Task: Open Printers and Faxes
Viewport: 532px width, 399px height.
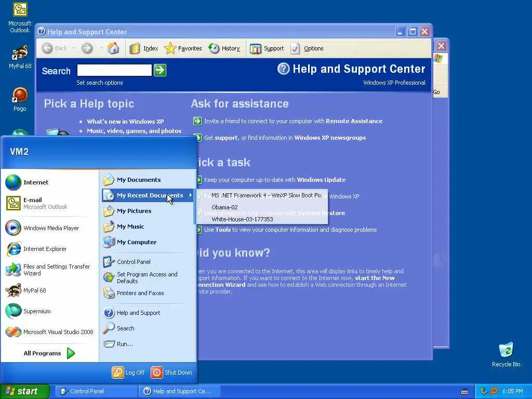Action: (148, 293)
